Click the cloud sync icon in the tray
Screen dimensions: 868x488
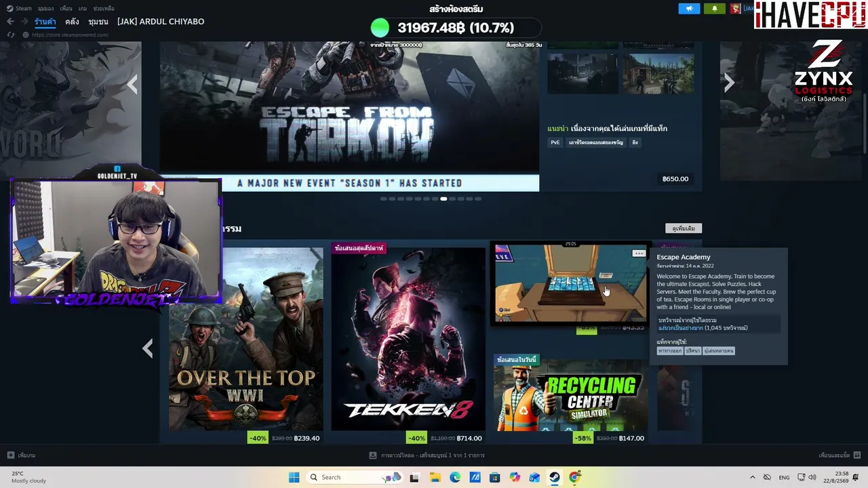(x=767, y=477)
